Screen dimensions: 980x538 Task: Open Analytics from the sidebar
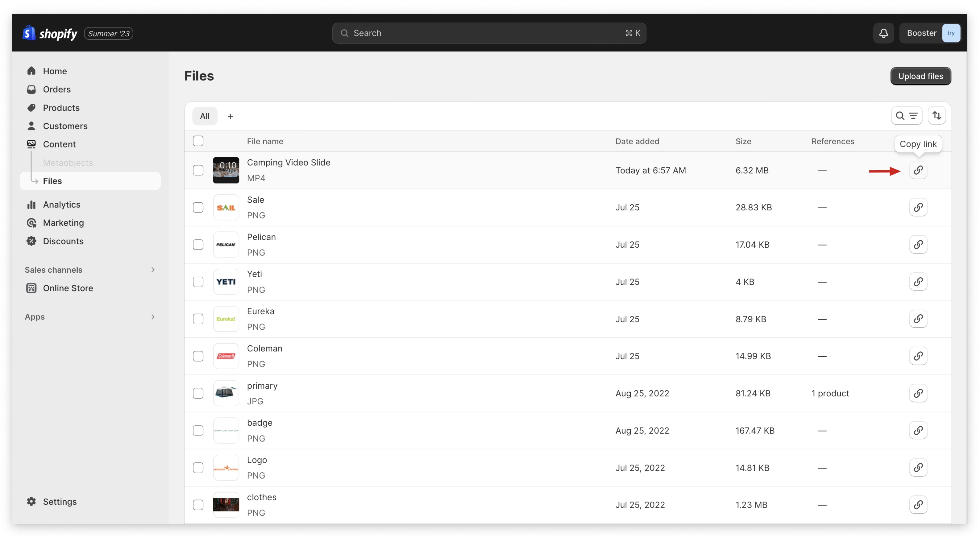pyautogui.click(x=61, y=205)
